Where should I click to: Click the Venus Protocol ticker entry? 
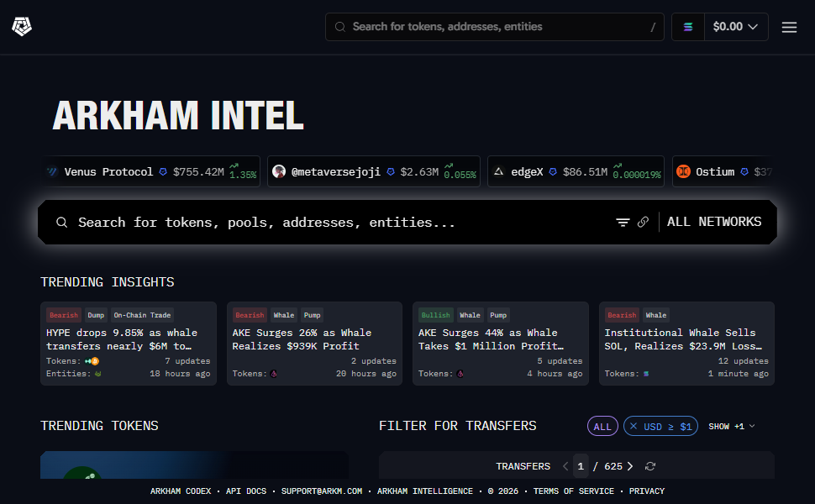point(150,171)
